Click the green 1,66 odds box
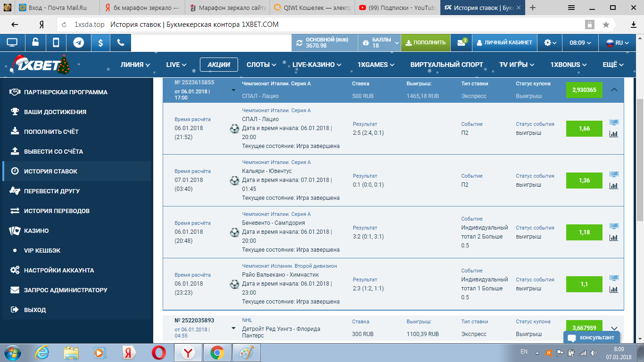This screenshot has height=362, width=644. [584, 129]
